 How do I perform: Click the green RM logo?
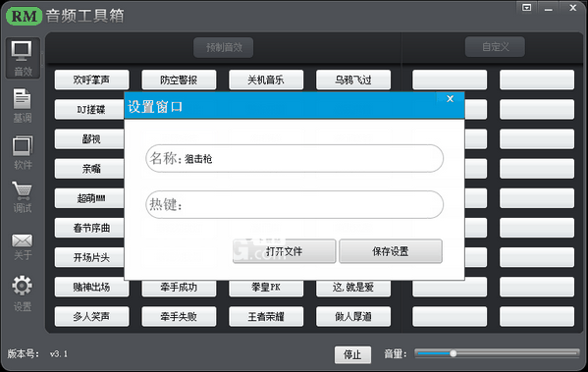[24, 16]
